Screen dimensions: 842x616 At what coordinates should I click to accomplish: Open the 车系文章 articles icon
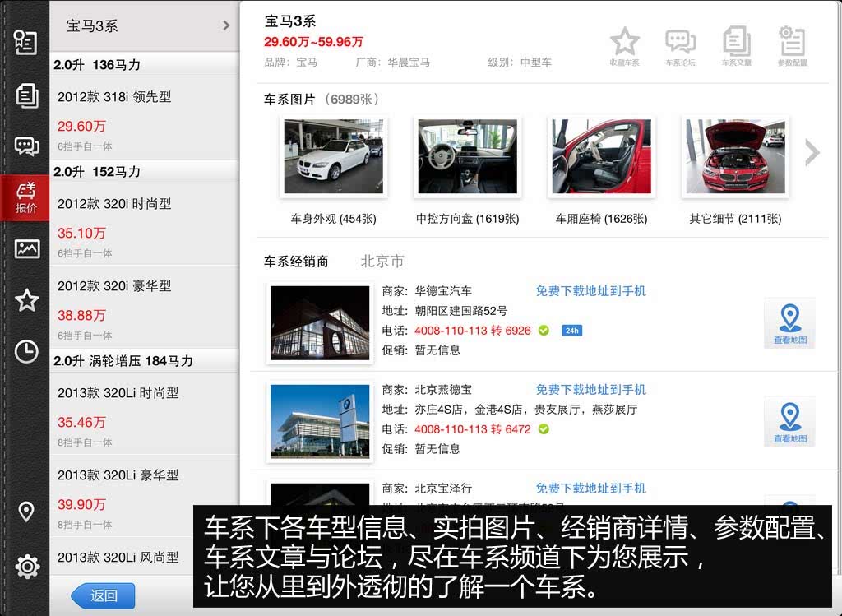pos(736,47)
